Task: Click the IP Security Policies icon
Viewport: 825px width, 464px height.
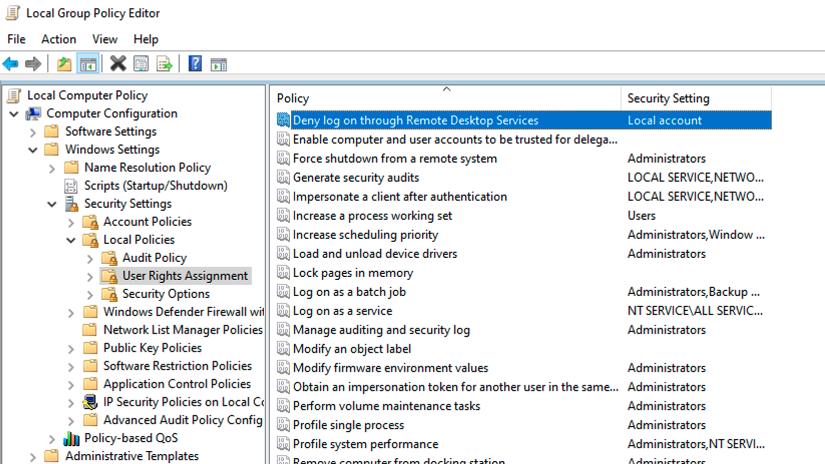Action: click(x=90, y=402)
